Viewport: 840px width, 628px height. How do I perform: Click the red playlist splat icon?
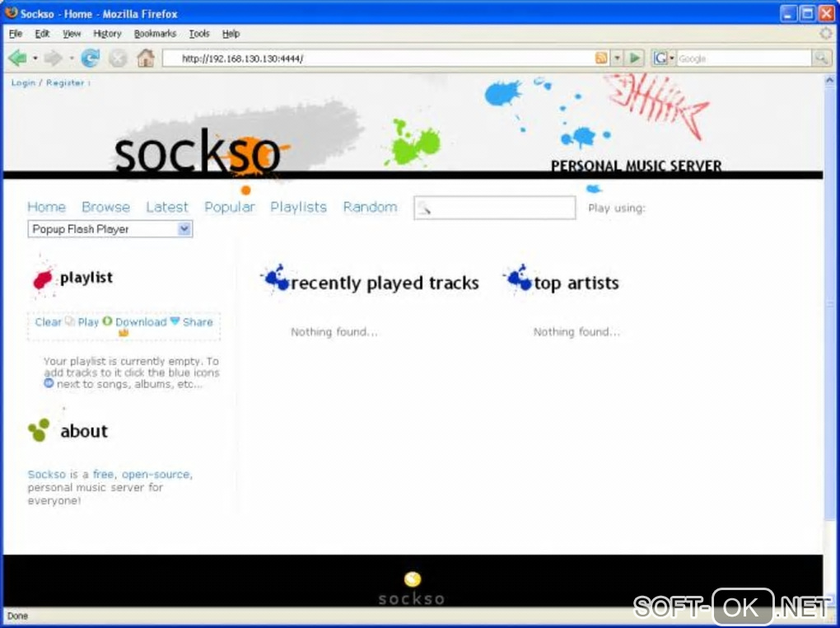click(x=42, y=279)
